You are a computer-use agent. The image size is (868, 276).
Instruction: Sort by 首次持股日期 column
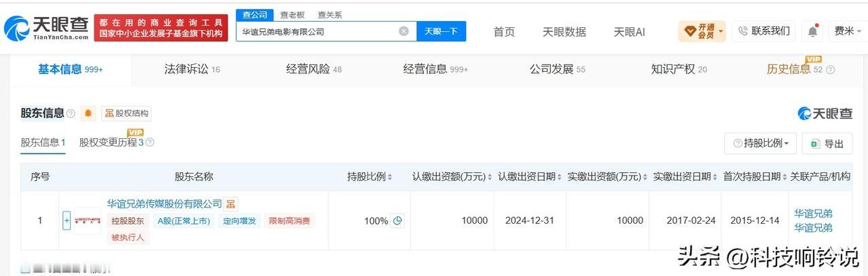[x=785, y=177]
